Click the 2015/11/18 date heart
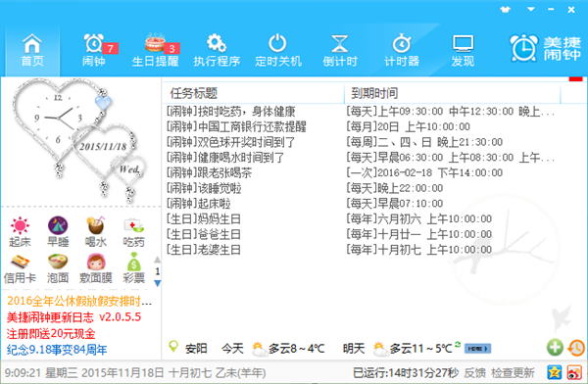This screenshot has height=384, width=588. point(103,147)
